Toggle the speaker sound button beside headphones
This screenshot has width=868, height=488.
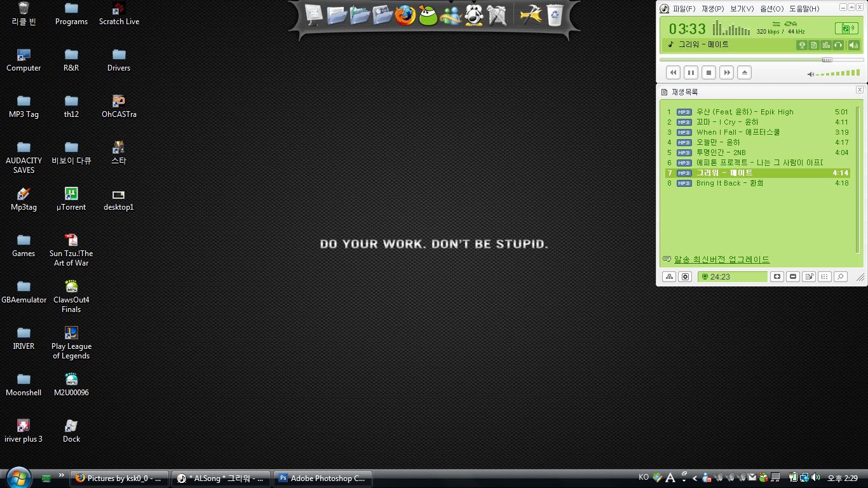853,45
